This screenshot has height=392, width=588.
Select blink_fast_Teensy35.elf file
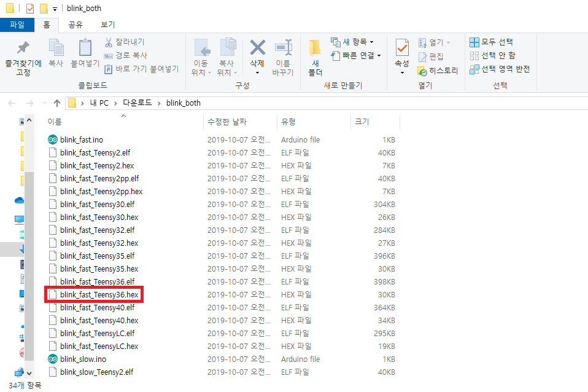[x=97, y=256]
